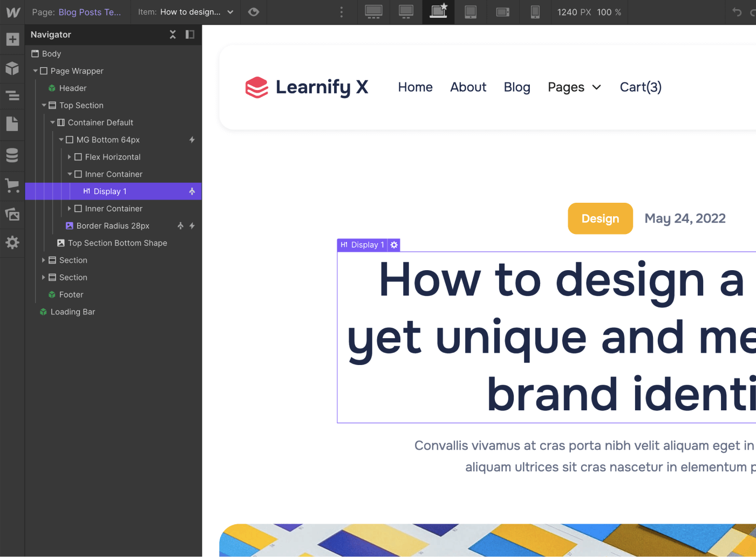Open the Ecommerce panel
Viewport: 756px width, 557px height.
(12, 185)
